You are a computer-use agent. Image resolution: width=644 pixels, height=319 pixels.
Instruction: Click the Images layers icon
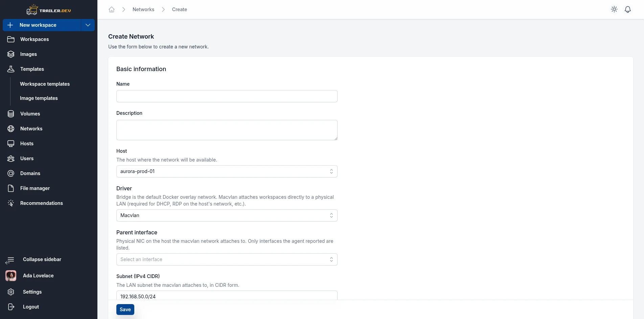[x=11, y=54]
